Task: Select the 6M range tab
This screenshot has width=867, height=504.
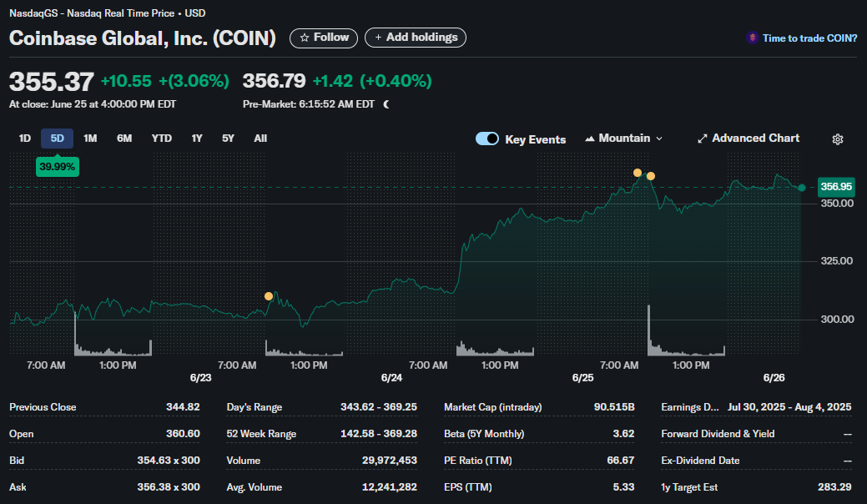Action: 124,139
